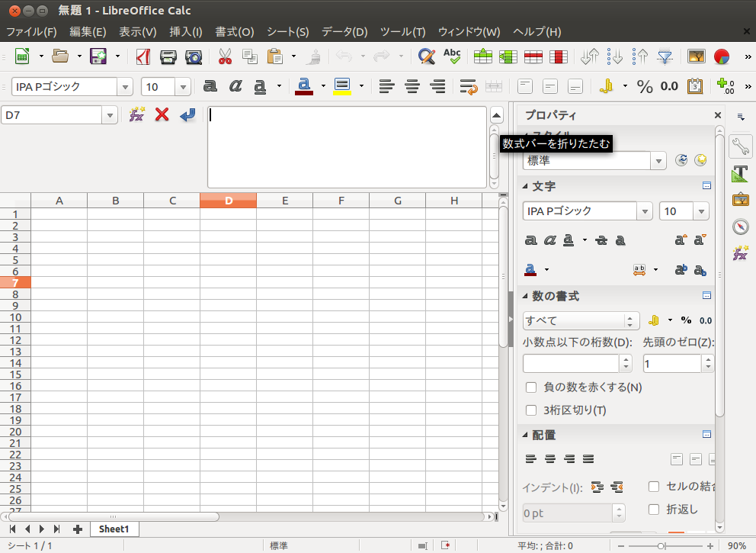Open Find & Replace from the toolbar
Image resolution: width=756 pixels, height=553 pixels.
pos(427,56)
